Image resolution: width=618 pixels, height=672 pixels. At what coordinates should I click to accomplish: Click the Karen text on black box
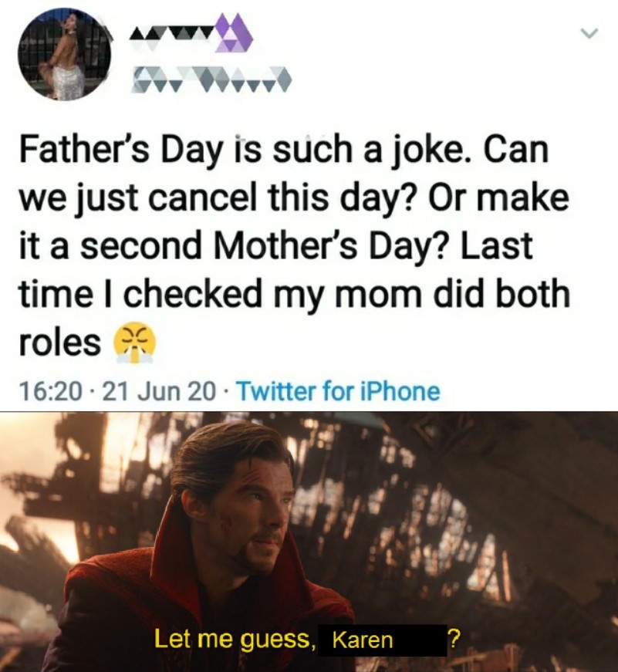pos(362,640)
